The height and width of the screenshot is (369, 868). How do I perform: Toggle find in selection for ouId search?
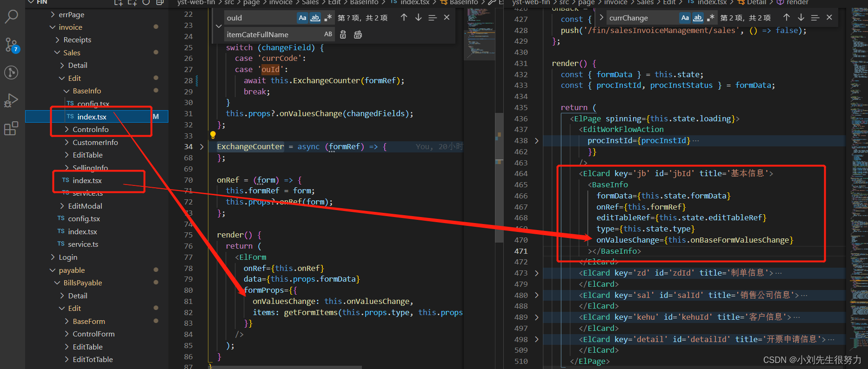[432, 18]
